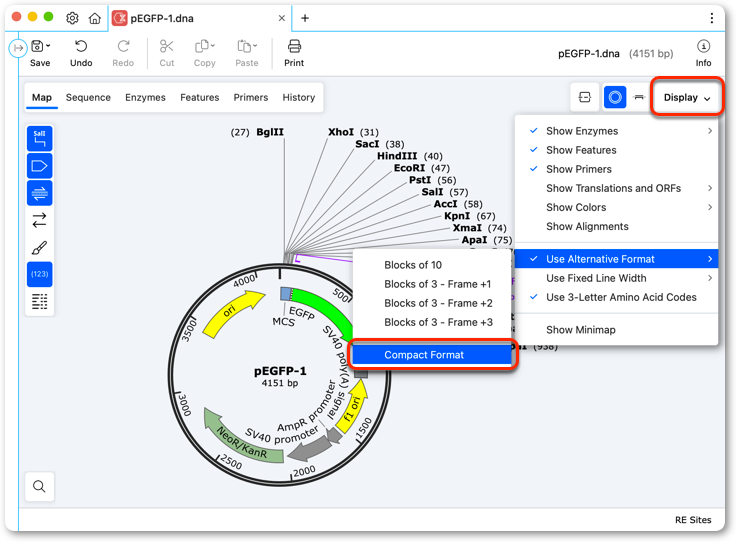
Task: Toggle show primers sidebar button
Action: coord(39,193)
